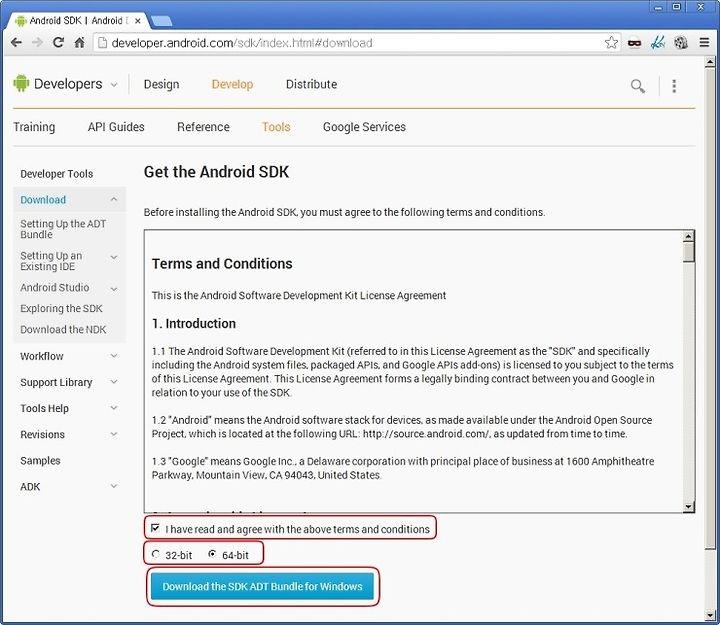The height and width of the screenshot is (625, 720).
Task: Open the Revisions sidebar link
Action: coord(42,434)
